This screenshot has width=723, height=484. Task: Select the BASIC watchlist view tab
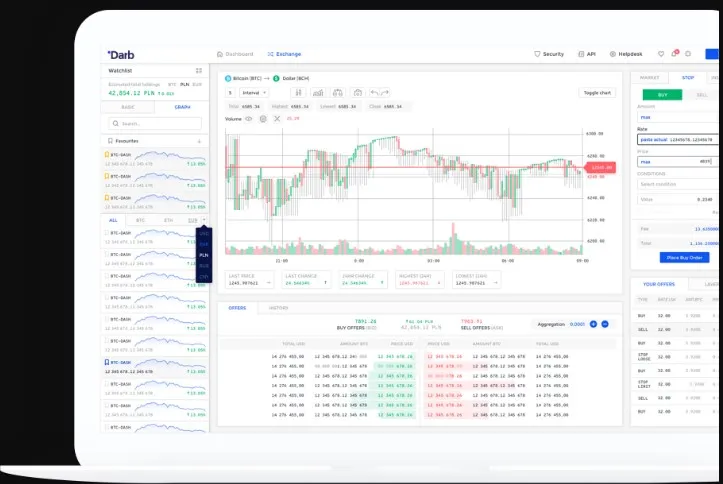pos(128,107)
